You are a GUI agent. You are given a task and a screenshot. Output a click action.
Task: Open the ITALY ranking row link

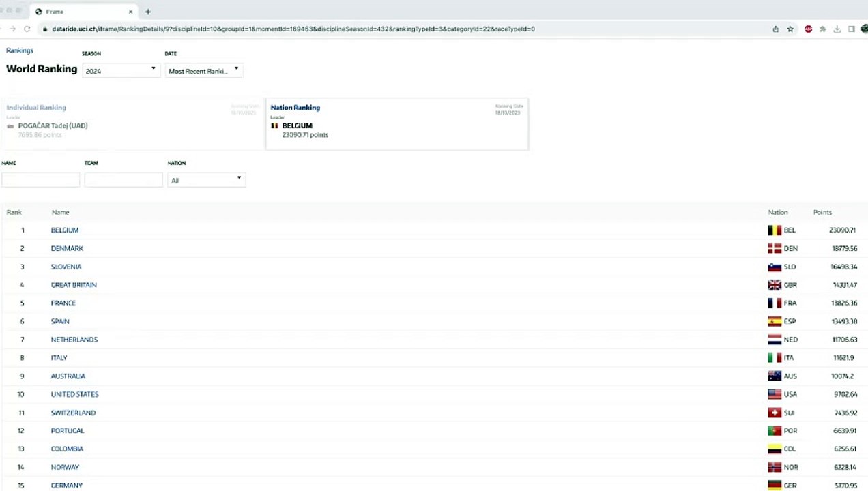coord(59,358)
